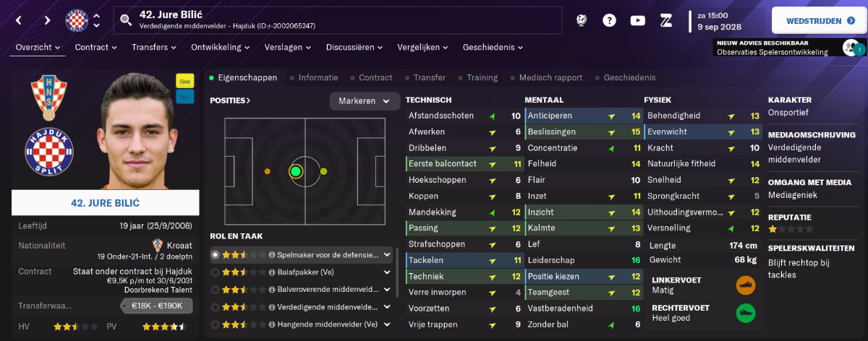Select Spelmaker voor de defensie role radio
Screen dimensions: 868x341
(215, 255)
